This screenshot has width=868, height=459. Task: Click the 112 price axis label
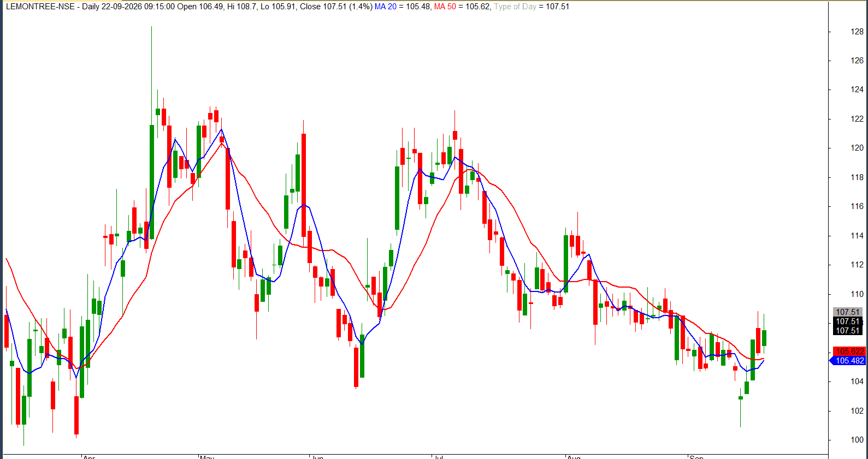[857, 265]
